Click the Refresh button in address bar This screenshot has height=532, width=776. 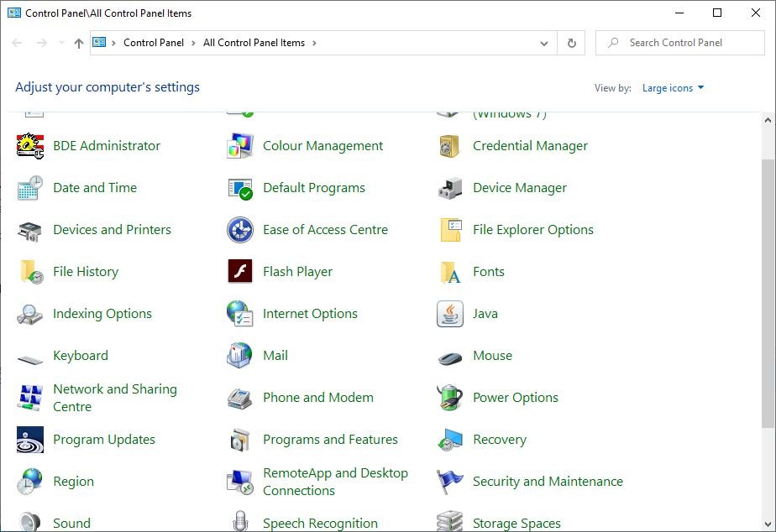coord(572,43)
